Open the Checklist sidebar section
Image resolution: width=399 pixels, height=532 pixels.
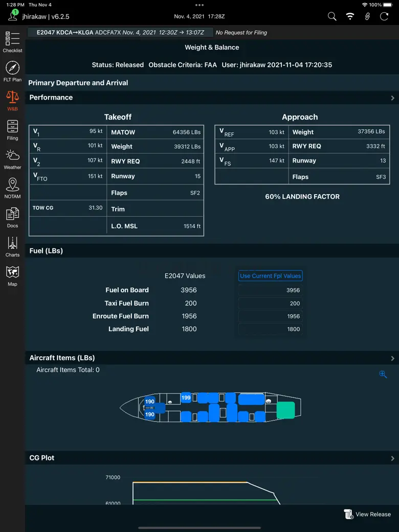(12, 42)
